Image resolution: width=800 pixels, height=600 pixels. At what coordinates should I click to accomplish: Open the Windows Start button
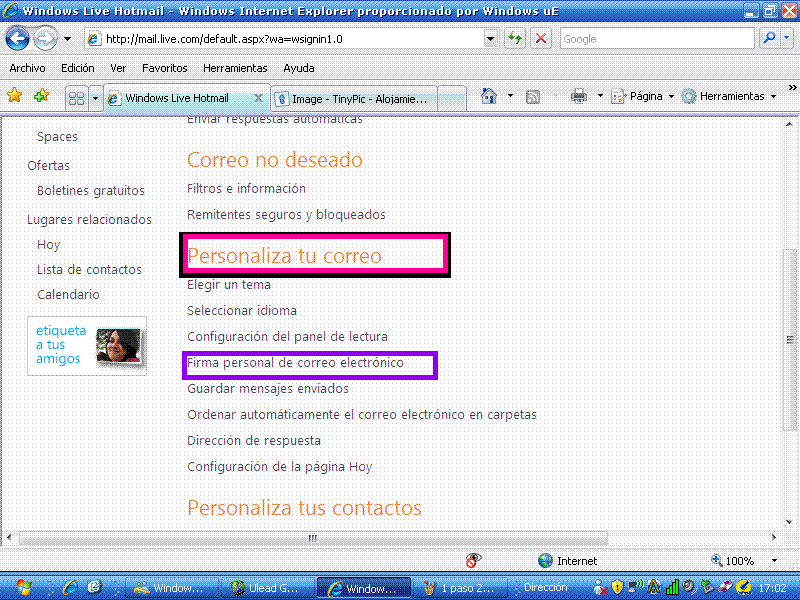click(x=23, y=588)
